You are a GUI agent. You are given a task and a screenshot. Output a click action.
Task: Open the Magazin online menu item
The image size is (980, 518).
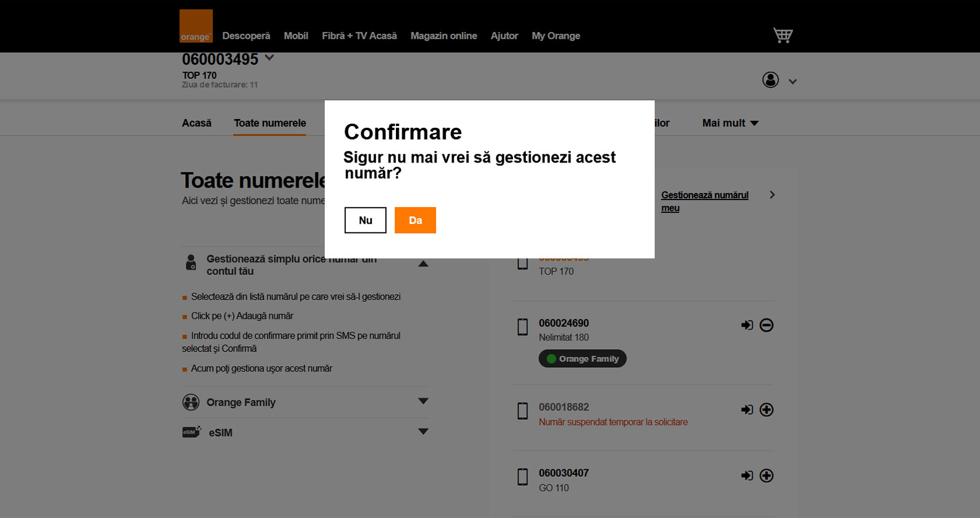(444, 36)
